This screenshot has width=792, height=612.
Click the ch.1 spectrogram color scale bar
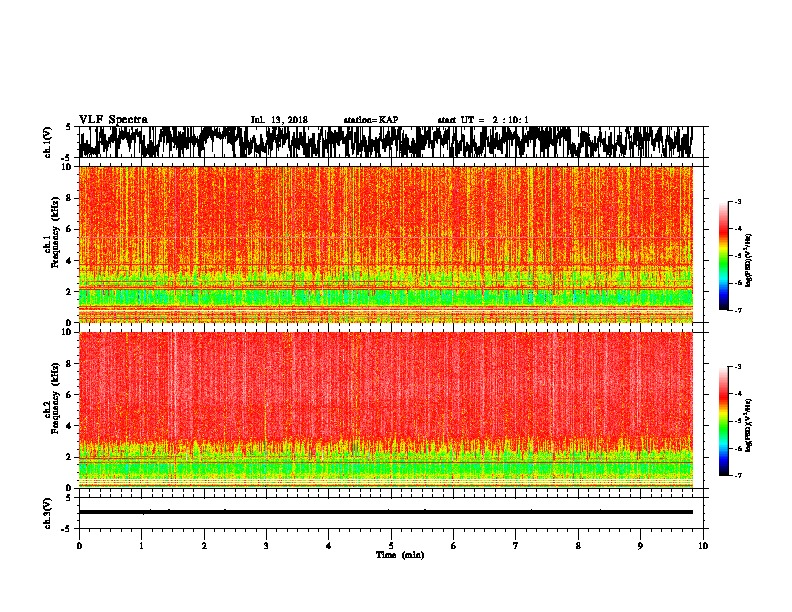[724, 256]
